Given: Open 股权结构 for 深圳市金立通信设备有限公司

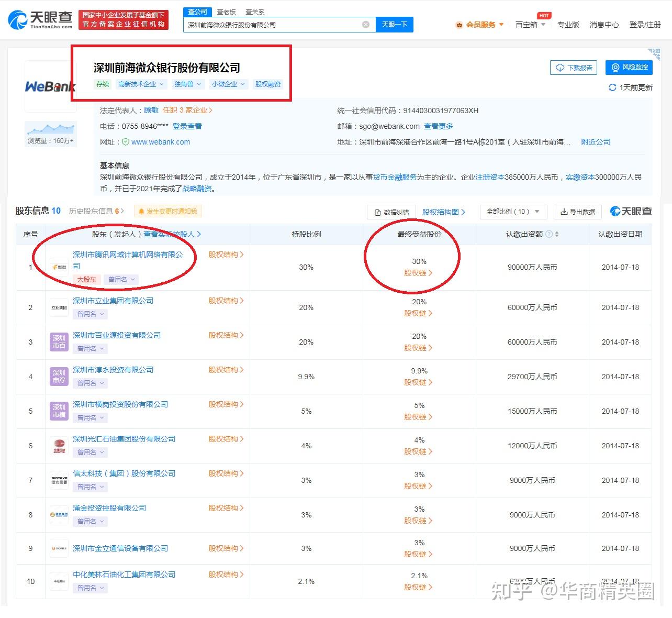Looking at the screenshot, I should (x=226, y=548).
